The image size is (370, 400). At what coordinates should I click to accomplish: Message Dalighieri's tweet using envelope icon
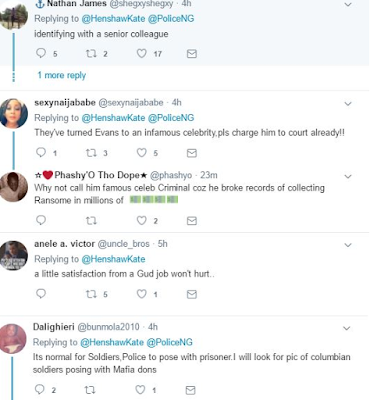point(190,390)
